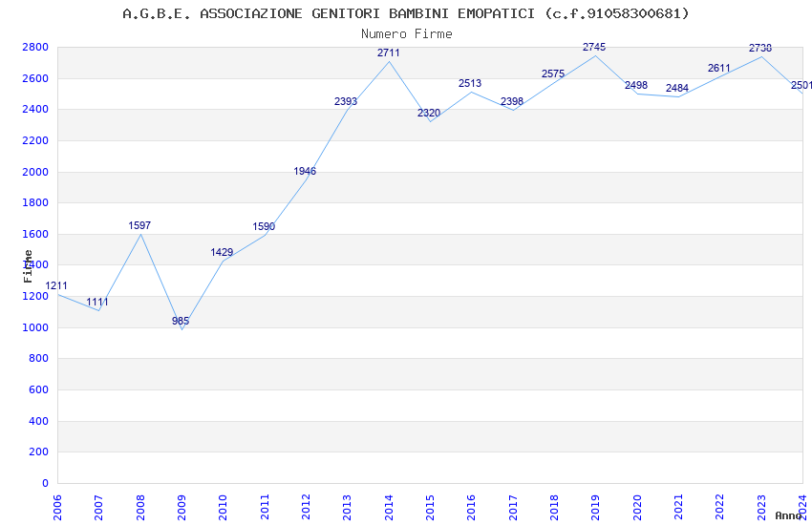Click y-axis value 800

(x=38, y=359)
